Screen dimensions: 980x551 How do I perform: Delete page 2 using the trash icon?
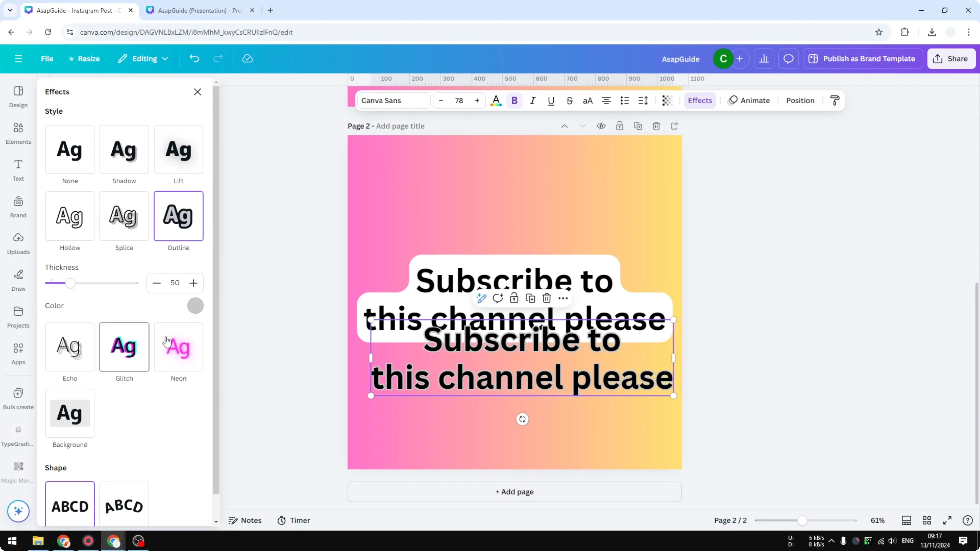pyautogui.click(x=656, y=126)
